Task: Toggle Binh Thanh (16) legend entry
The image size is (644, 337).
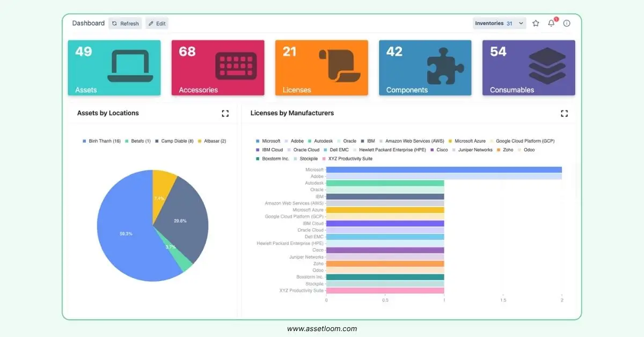Action: click(101, 141)
